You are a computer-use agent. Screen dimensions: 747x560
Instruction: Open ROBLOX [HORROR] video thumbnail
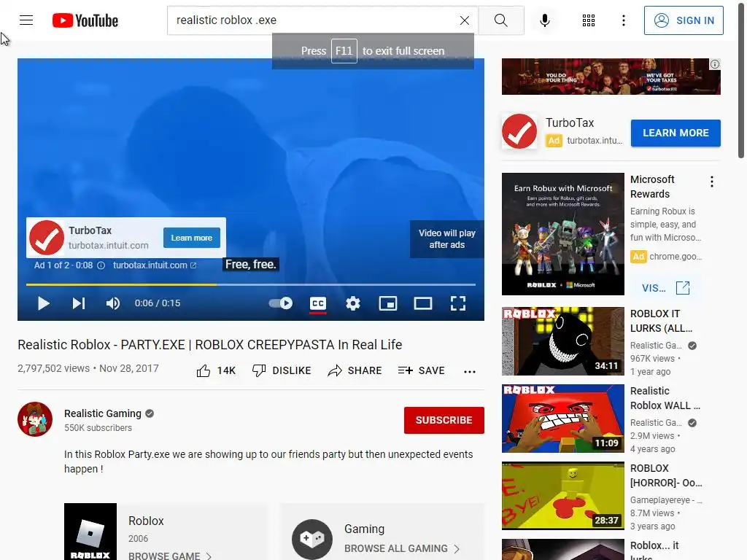pos(562,496)
